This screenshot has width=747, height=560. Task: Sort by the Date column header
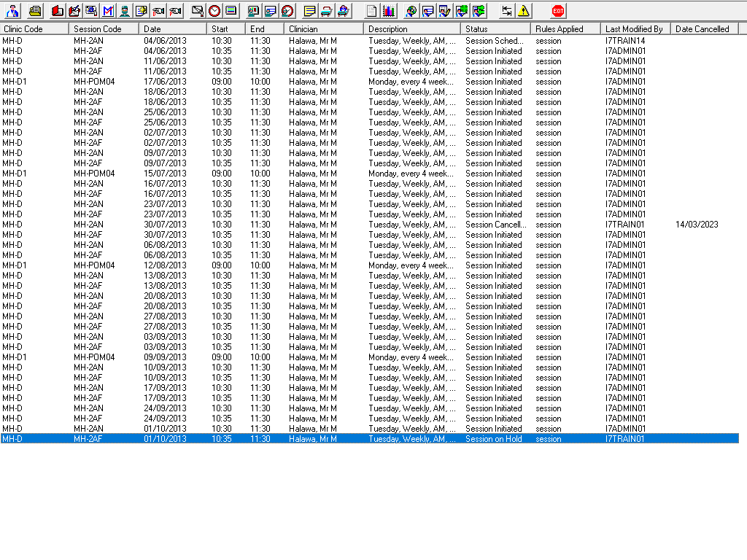[173, 28]
